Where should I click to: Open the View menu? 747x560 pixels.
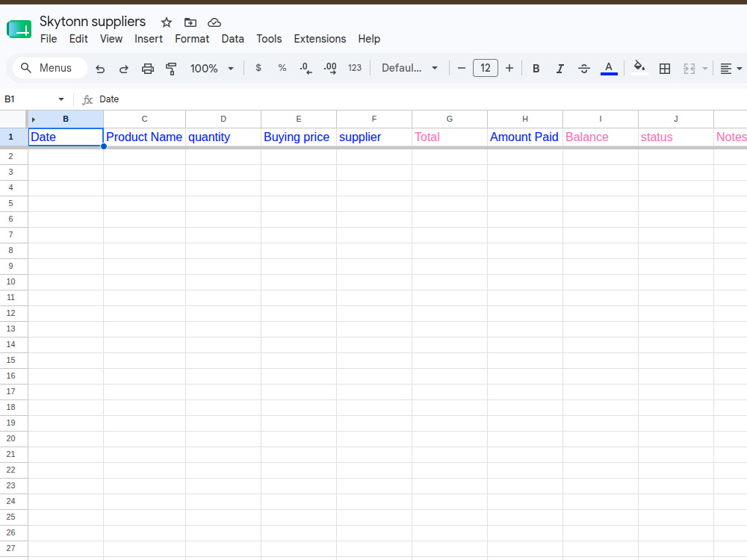pyautogui.click(x=111, y=39)
